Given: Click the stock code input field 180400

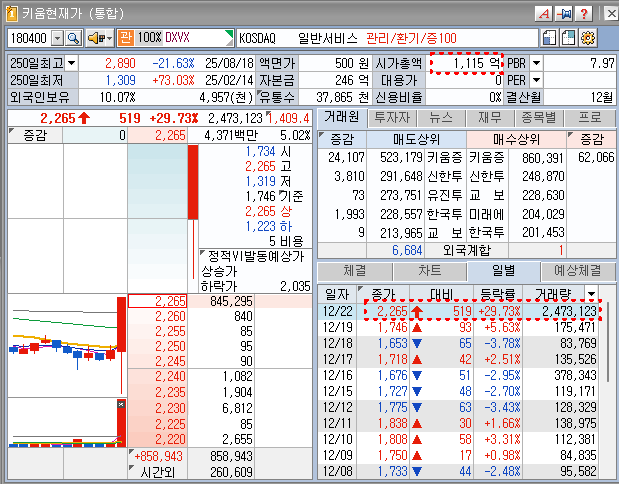Looking at the screenshot, I should click(x=30, y=39).
